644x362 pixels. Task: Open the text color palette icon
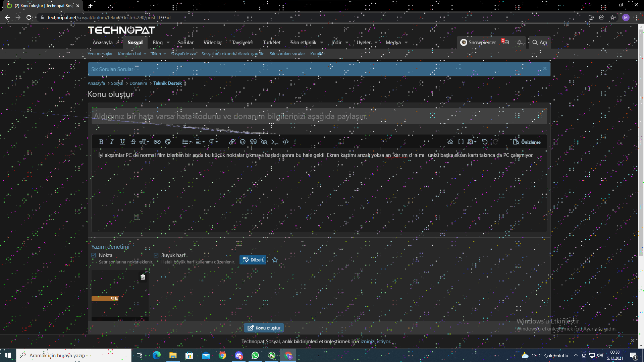click(x=168, y=142)
